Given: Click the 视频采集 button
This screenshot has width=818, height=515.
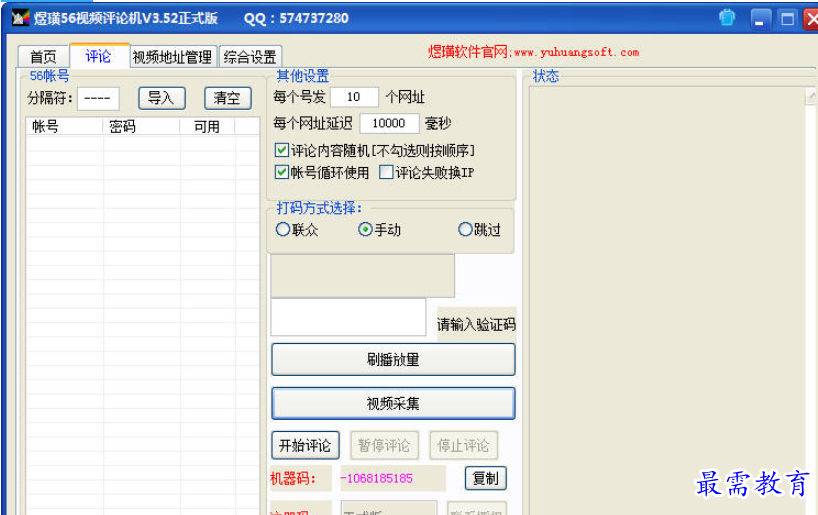Looking at the screenshot, I should (x=393, y=403).
